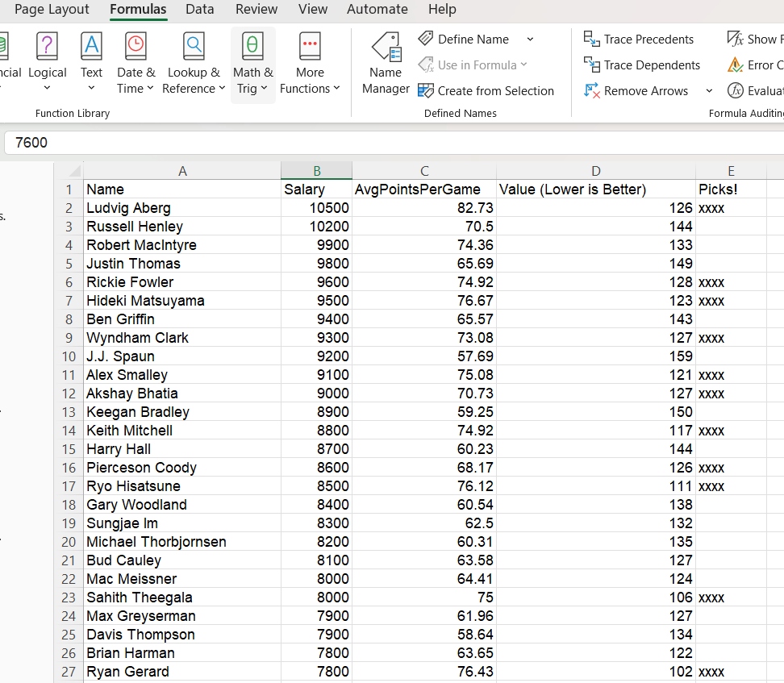Switch to the Page Layout tab
The image size is (784, 683).
pyautogui.click(x=52, y=9)
